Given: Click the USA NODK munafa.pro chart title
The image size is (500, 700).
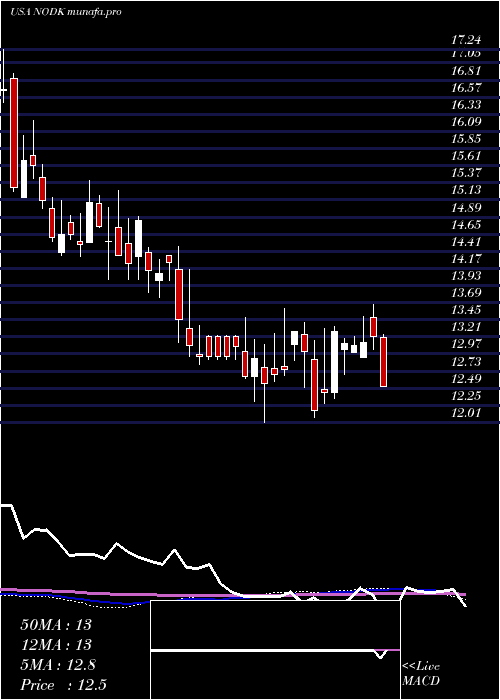Looking at the screenshot, I should pos(66,12).
